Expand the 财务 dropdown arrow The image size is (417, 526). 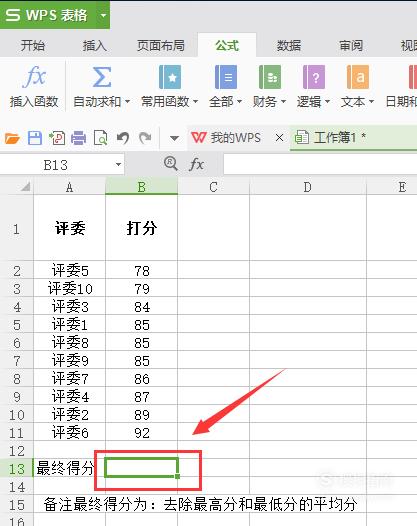click(x=283, y=101)
